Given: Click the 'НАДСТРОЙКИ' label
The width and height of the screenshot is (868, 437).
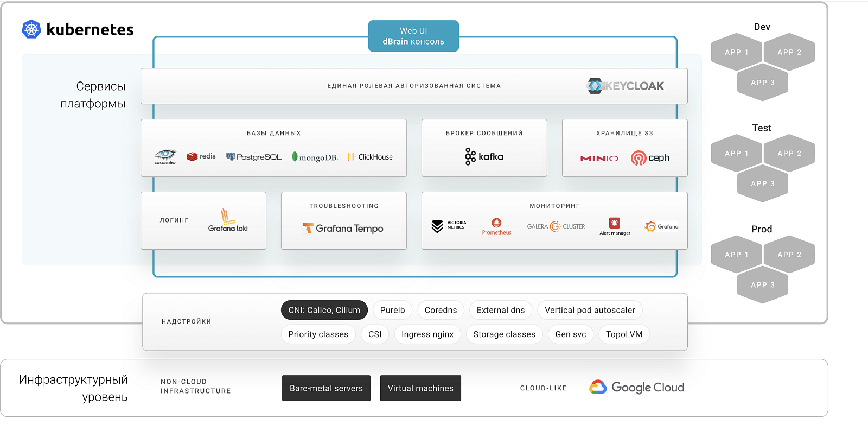Looking at the screenshot, I should (x=187, y=321).
